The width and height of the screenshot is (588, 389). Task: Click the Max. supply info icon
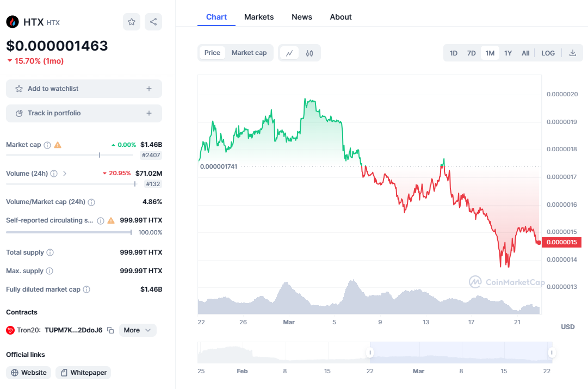point(49,271)
